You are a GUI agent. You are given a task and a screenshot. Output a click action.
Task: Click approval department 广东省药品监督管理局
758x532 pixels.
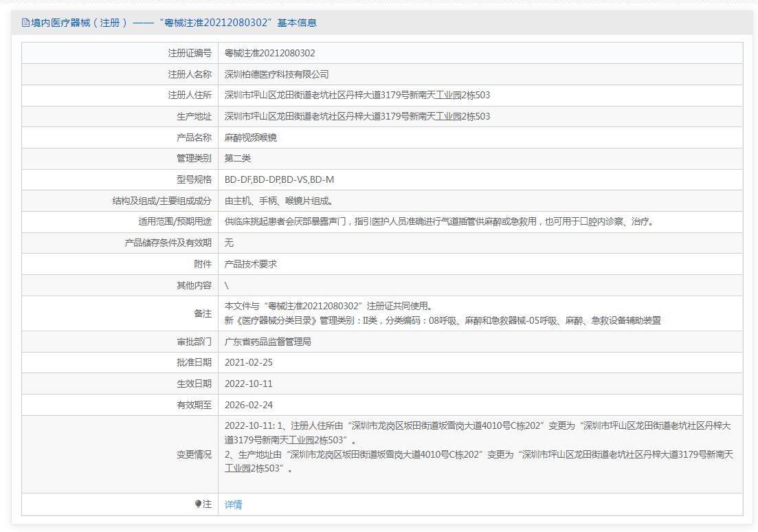(267, 342)
